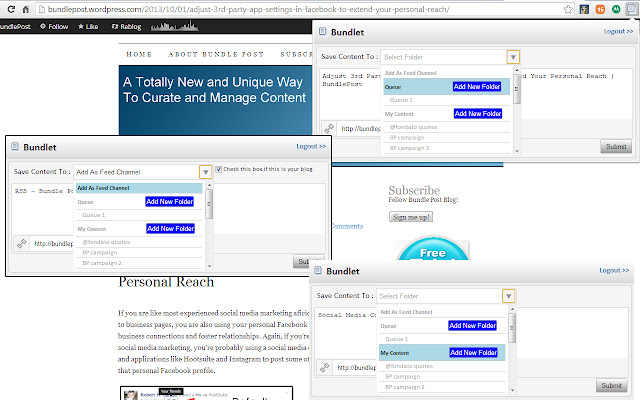The height and width of the screenshot is (400, 640).
Task: Click the blue curate content banner
Action: (216, 100)
